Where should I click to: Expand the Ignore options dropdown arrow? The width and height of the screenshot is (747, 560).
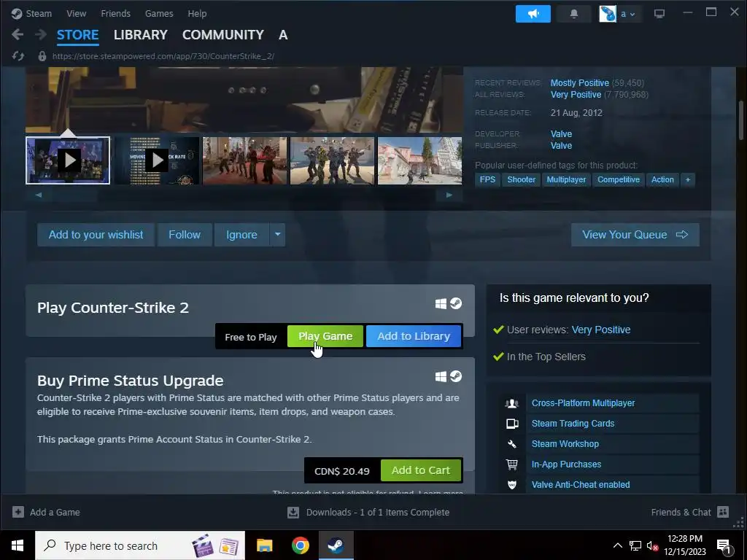(278, 234)
